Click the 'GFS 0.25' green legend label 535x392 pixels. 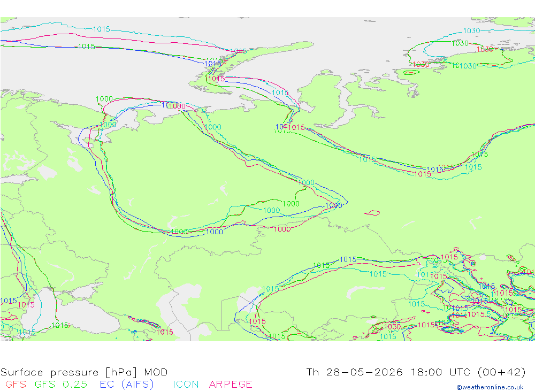[61, 384]
